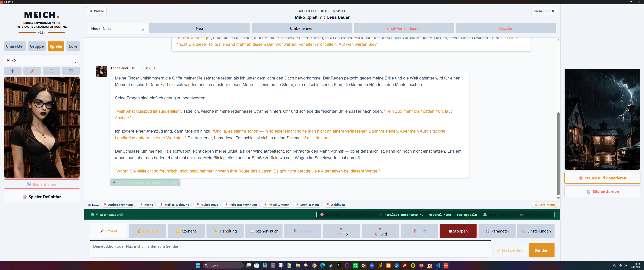Copy player using the clipboard icon

point(51,71)
